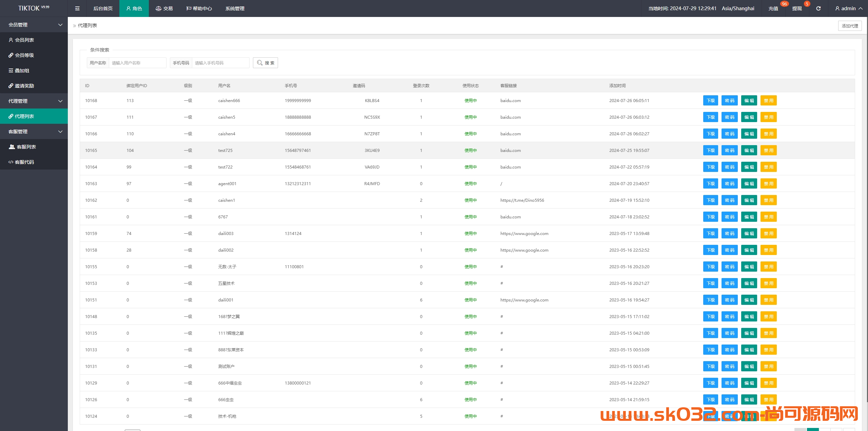Click ID 10165 cell

[91, 150]
